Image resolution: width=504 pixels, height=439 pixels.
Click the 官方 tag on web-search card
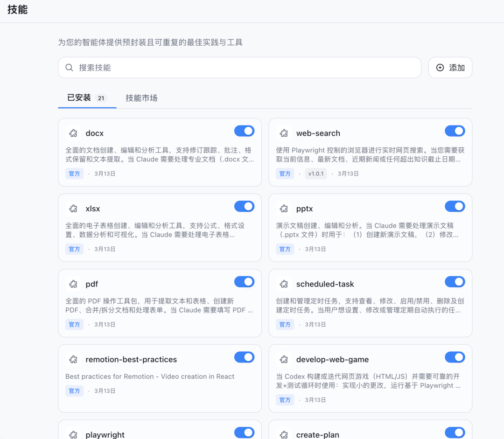click(x=285, y=174)
